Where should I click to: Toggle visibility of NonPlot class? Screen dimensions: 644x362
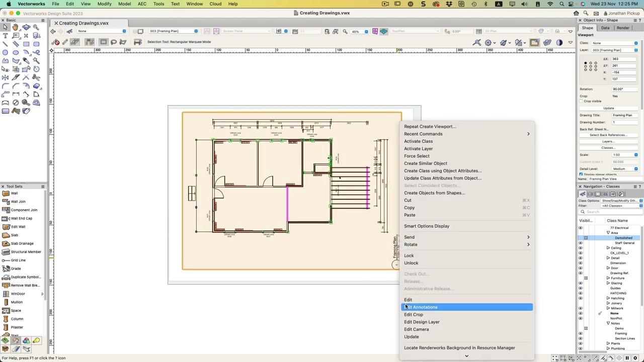click(x=581, y=318)
